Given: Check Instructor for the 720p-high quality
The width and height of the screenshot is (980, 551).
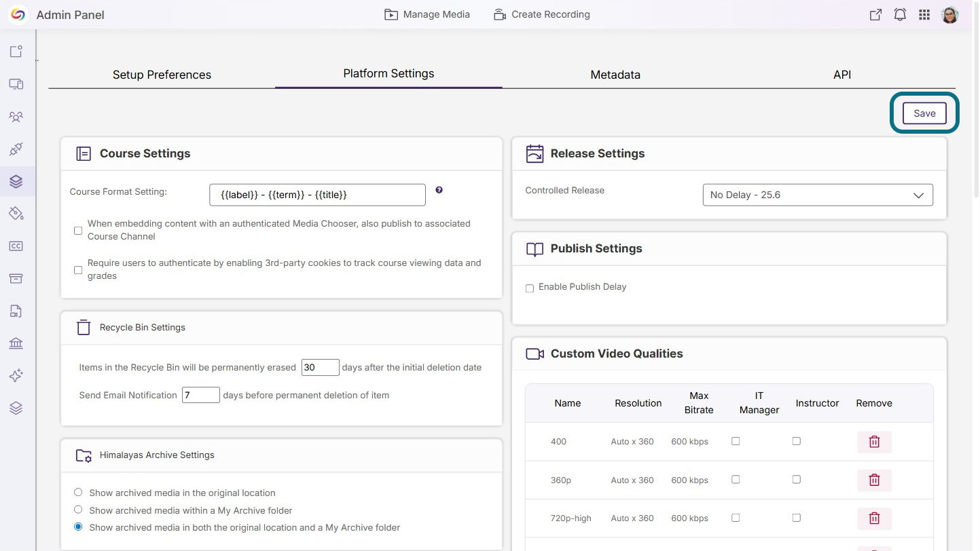Looking at the screenshot, I should [x=797, y=518].
